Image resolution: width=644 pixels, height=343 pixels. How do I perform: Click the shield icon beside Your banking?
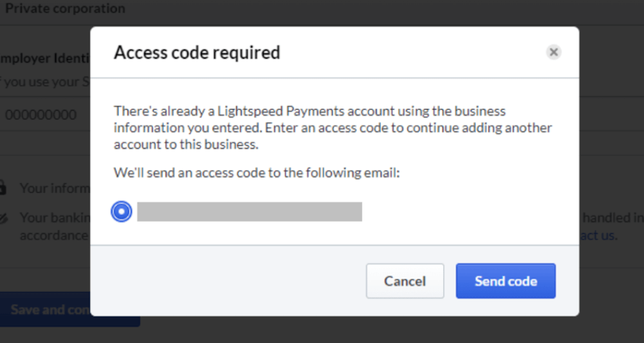coord(3,218)
